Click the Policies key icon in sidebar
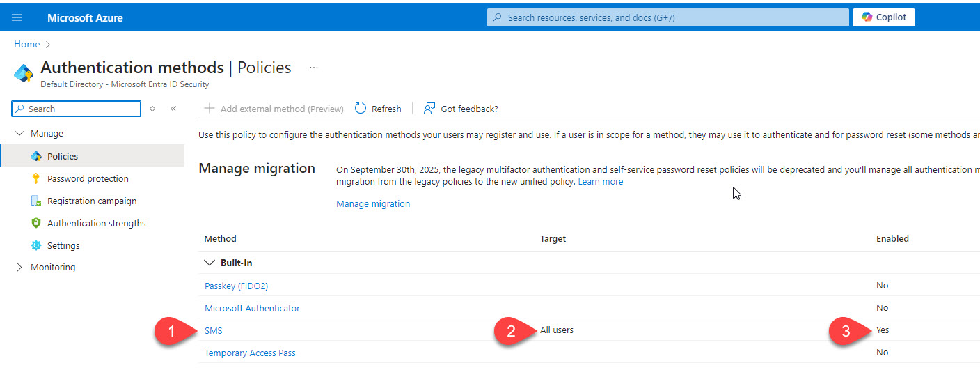The image size is (980, 370). pos(36,156)
